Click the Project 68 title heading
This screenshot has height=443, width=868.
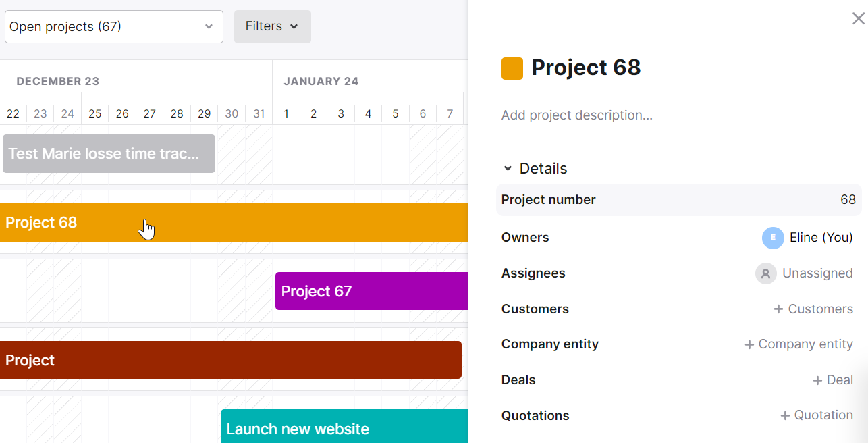(x=586, y=68)
